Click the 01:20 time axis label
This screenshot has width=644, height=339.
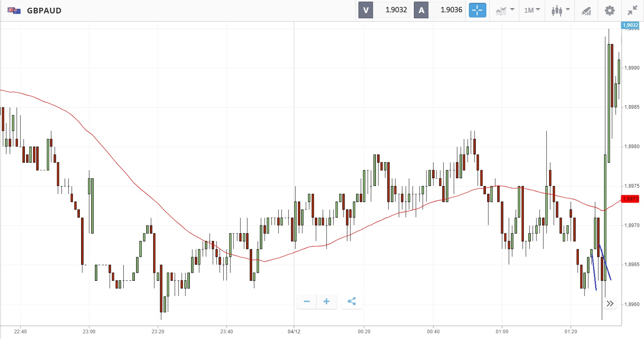[571, 332]
